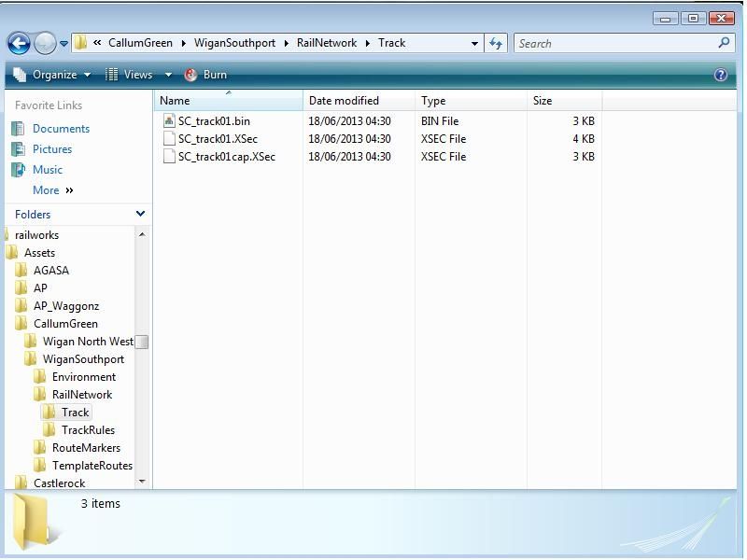This screenshot has width=747, height=560.
Task: Select TrackRules folder in tree
Action: pyautogui.click(x=88, y=430)
